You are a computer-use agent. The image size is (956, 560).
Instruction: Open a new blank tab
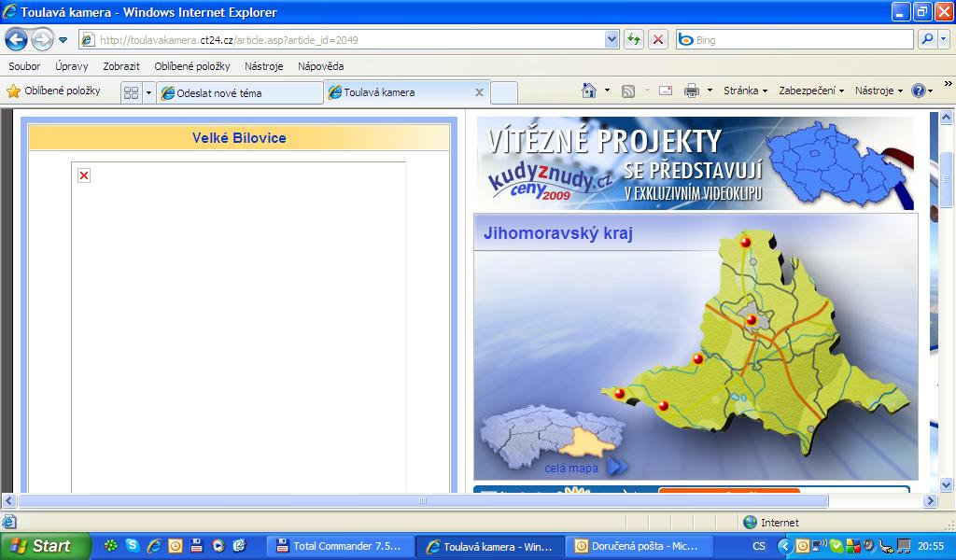tap(504, 92)
